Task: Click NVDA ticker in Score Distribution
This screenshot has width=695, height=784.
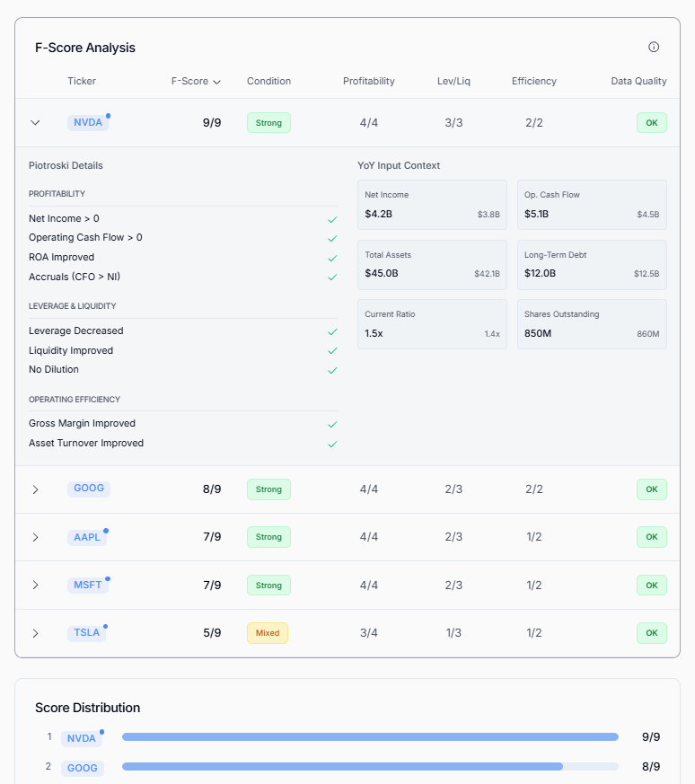Action: point(82,738)
